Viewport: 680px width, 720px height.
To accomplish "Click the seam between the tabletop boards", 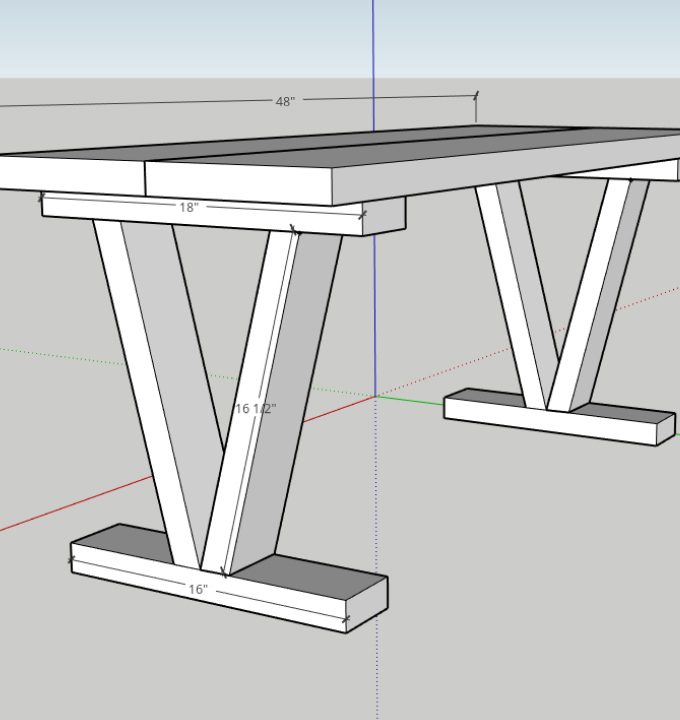I will pos(350,145).
